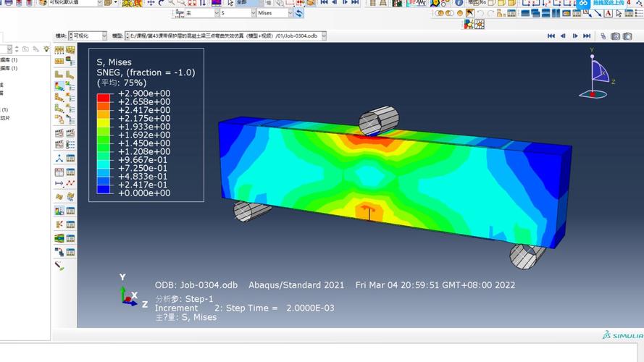Go to the first frame

coord(551,36)
